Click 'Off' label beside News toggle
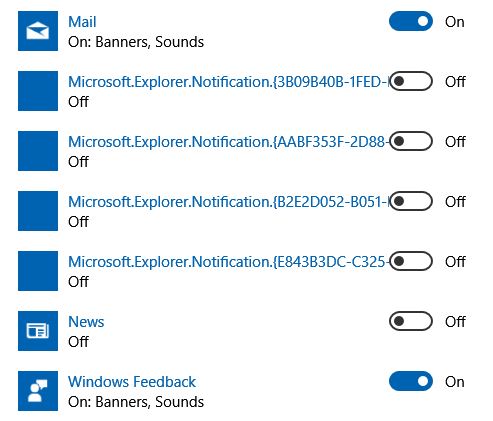 [455, 322]
